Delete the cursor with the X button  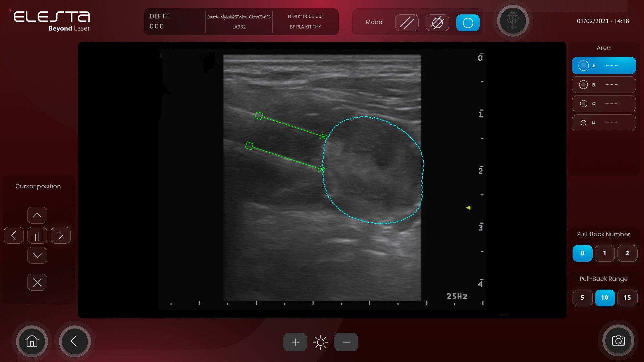(37, 282)
